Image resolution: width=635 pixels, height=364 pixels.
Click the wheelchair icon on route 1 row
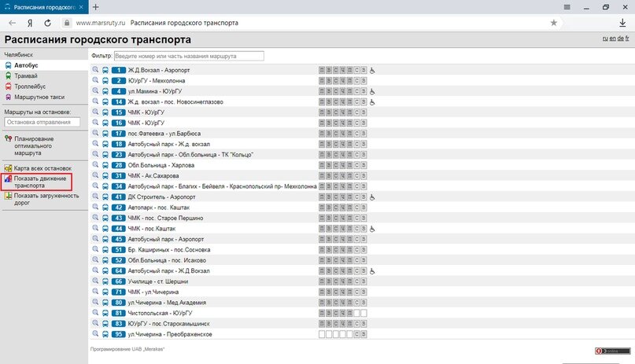point(372,71)
